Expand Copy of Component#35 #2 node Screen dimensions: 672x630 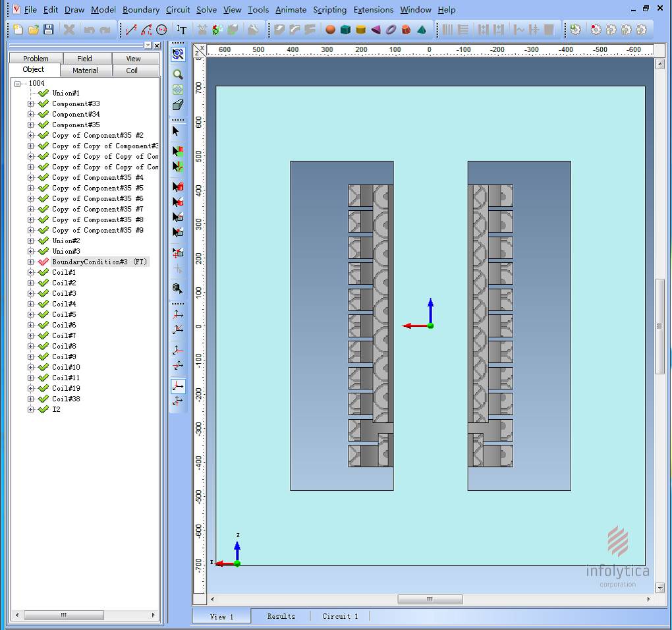click(x=30, y=136)
